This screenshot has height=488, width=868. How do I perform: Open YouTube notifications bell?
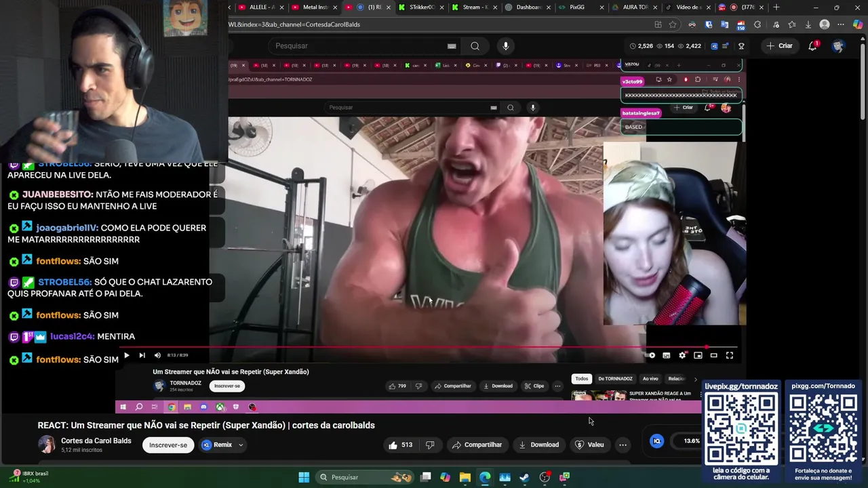click(x=812, y=46)
